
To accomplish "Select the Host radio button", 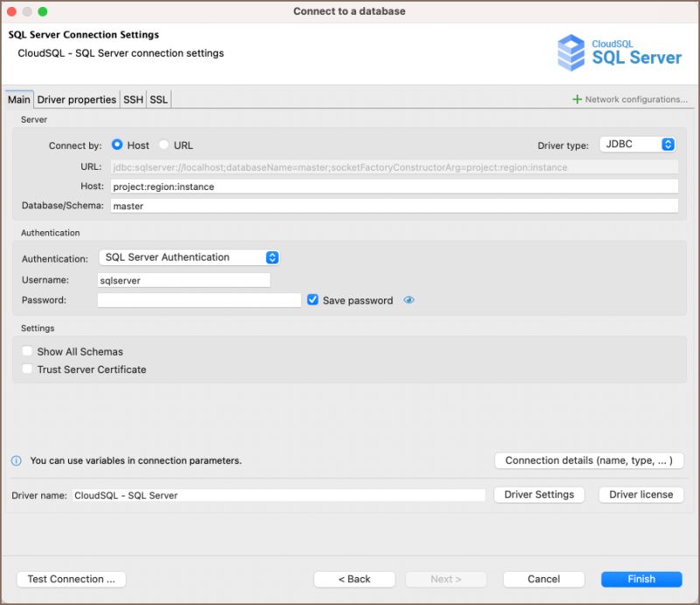I will pyautogui.click(x=116, y=144).
